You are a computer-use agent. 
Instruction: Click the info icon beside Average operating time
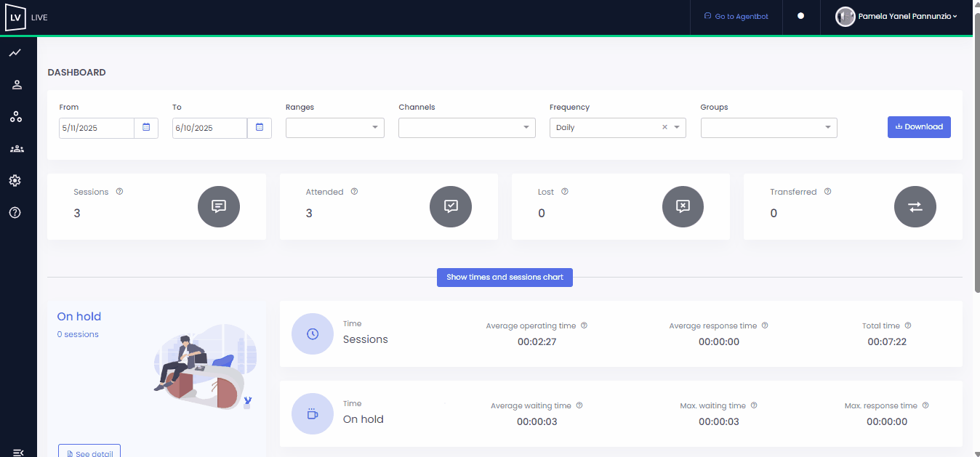click(x=584, y=325)
